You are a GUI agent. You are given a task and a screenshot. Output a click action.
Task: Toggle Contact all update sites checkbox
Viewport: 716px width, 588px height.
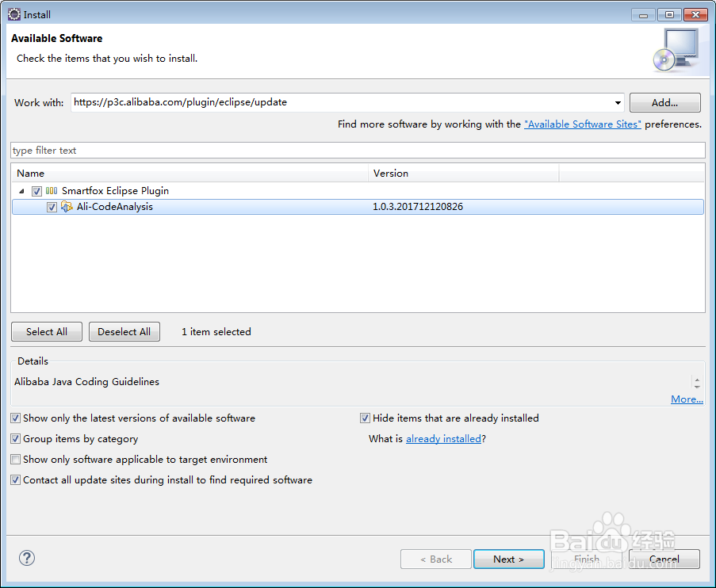pyautogui.click(x=16, y=479)
